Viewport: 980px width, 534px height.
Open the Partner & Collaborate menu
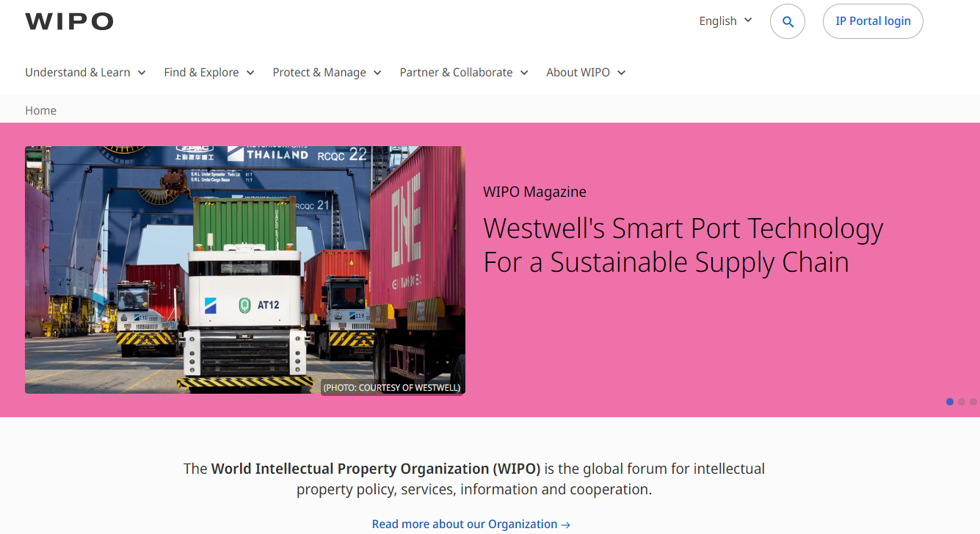click(x=464, y=72)
